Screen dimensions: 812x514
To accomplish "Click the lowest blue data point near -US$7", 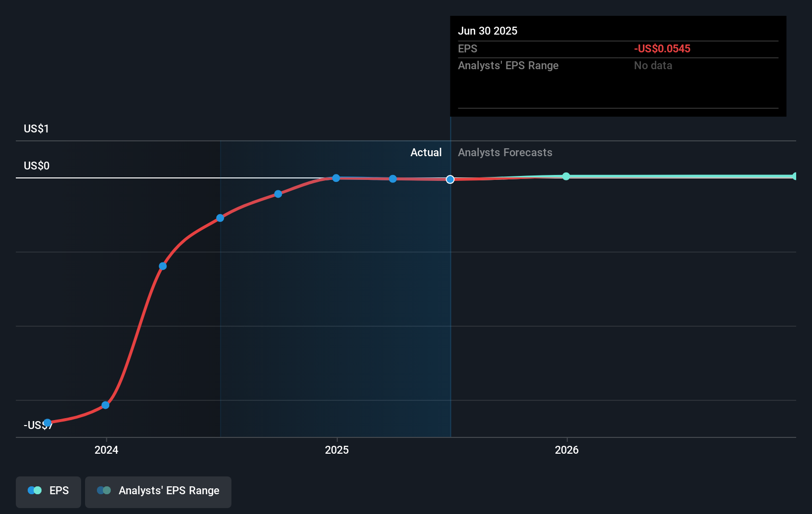I will point(47,423).
